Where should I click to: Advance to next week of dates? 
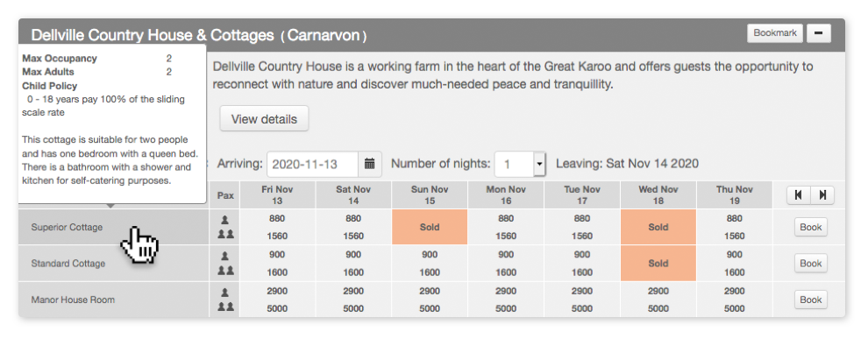pos(822,194)
